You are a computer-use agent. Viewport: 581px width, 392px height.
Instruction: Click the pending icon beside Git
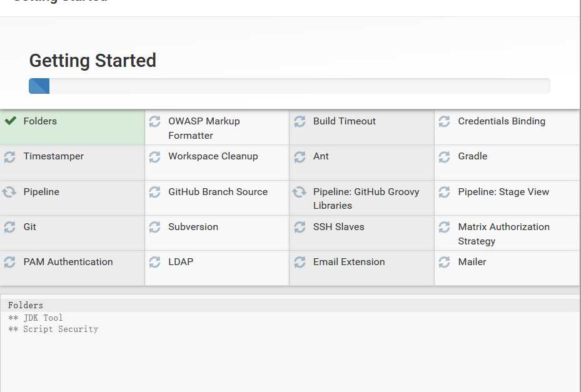click(9, 227)
